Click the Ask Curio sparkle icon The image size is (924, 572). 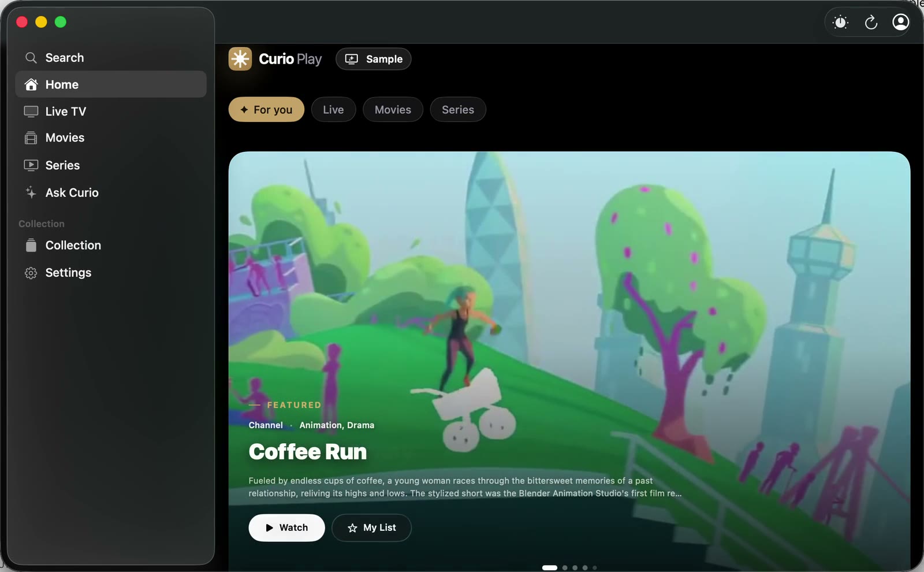pos(31,192)
